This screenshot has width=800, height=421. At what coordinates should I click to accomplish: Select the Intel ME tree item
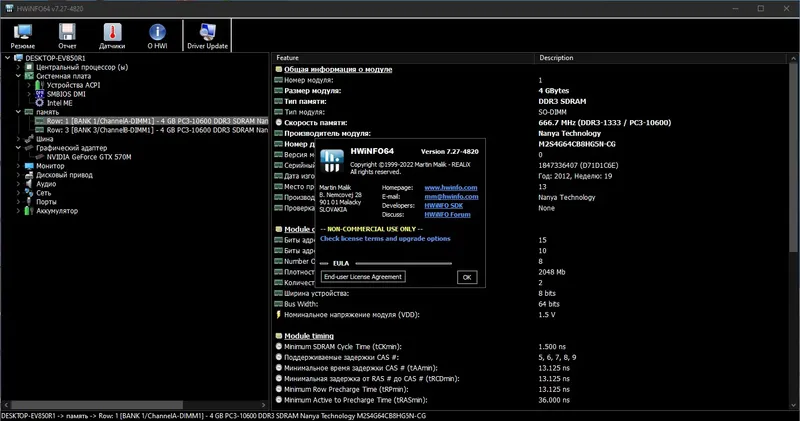tap(60, 103)
